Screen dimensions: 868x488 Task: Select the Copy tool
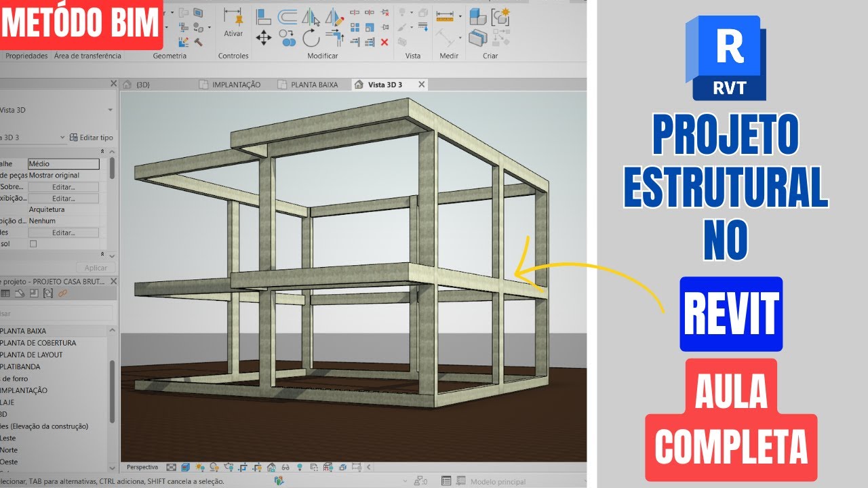tap(288, 37)
